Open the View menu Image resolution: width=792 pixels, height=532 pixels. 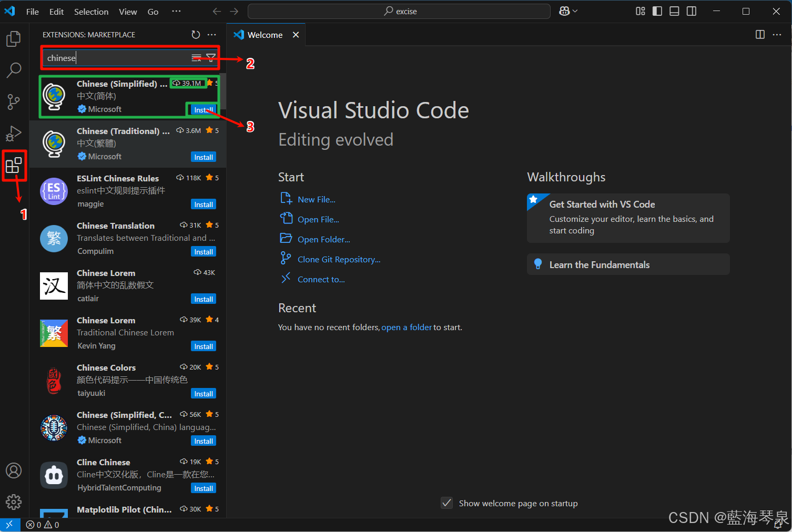pos(128,12)
